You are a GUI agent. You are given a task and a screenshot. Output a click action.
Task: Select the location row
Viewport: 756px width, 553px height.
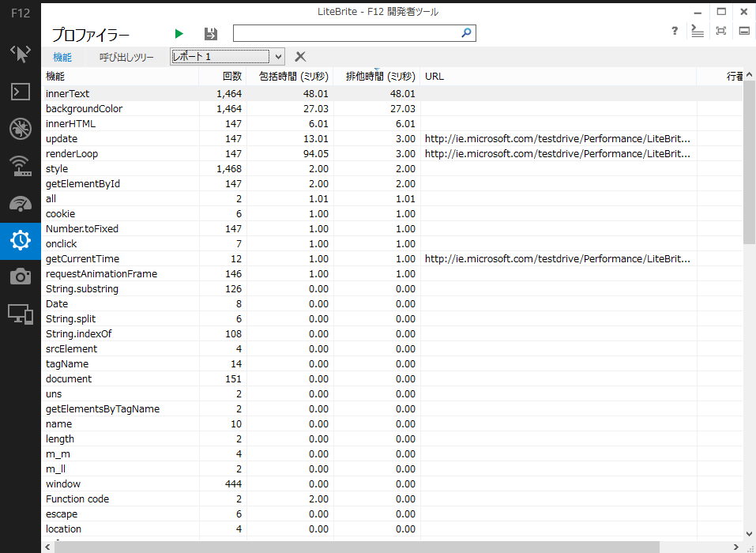point(393,529)
